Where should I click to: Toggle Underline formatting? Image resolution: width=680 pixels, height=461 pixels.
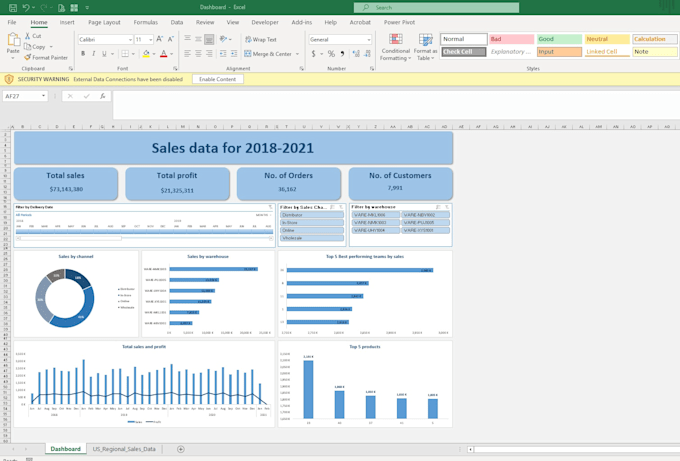pos(104,53)
